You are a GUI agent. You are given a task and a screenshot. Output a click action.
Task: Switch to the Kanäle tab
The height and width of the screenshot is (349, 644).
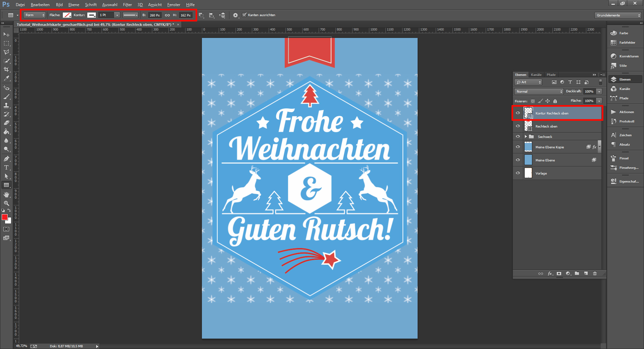[536, 74]
